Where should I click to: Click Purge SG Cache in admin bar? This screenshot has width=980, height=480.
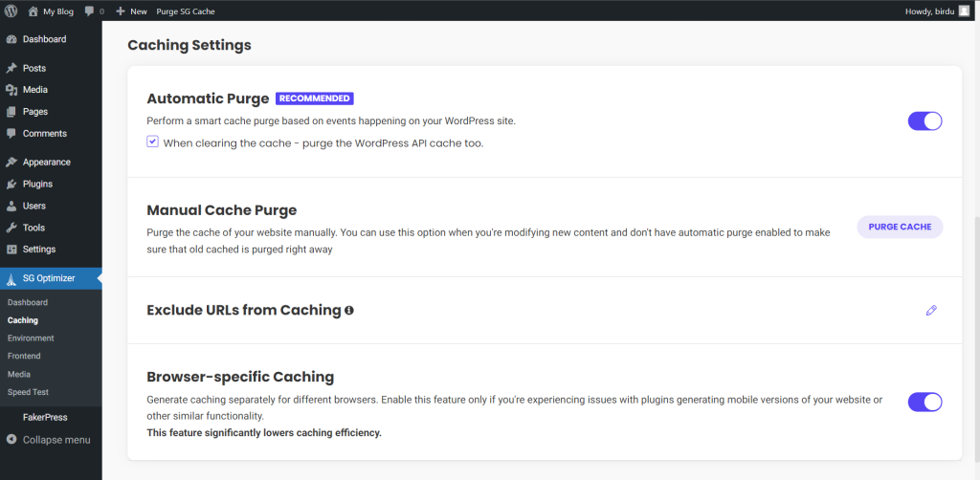pyautogui.click(x=186, y=11)
